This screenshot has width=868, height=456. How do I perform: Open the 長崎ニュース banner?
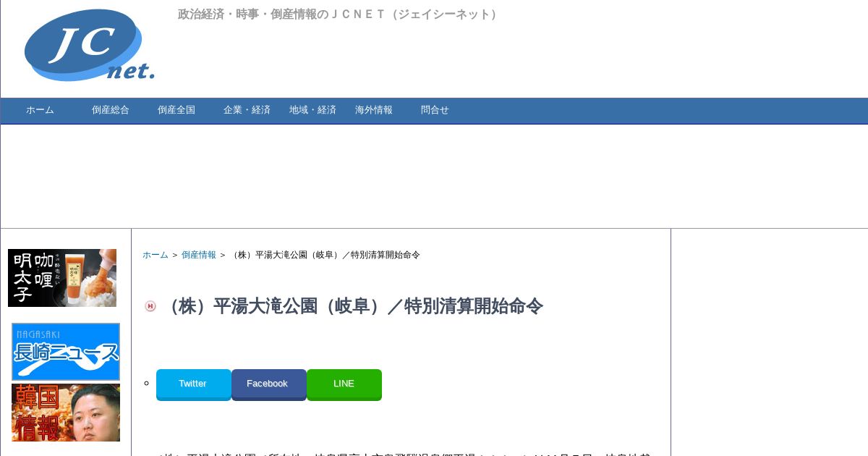(66, 352)
